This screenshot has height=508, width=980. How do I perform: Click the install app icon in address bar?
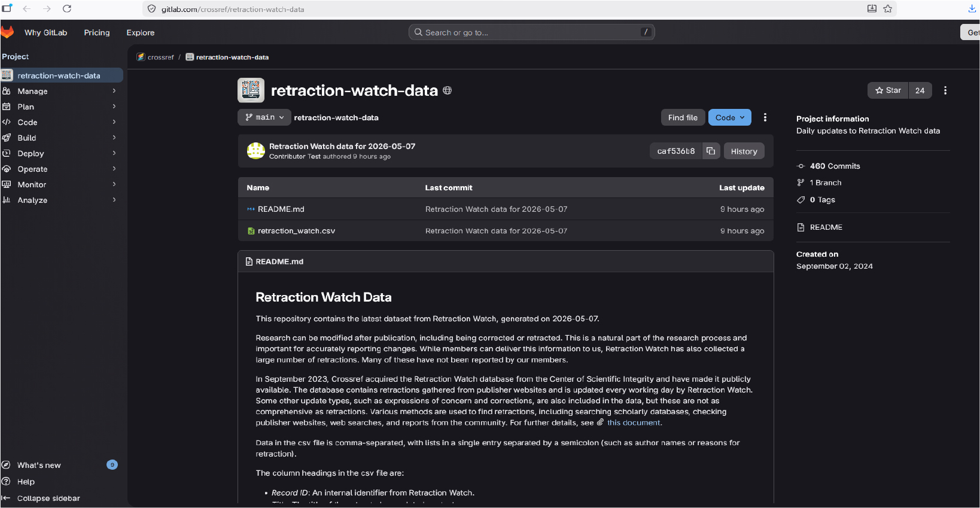click(872, 8)
